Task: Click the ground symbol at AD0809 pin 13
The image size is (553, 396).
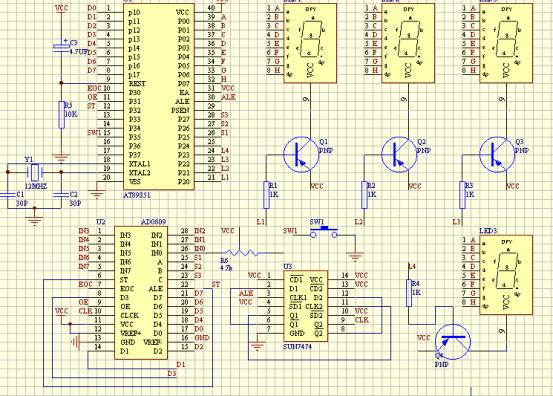Action: 75,341
